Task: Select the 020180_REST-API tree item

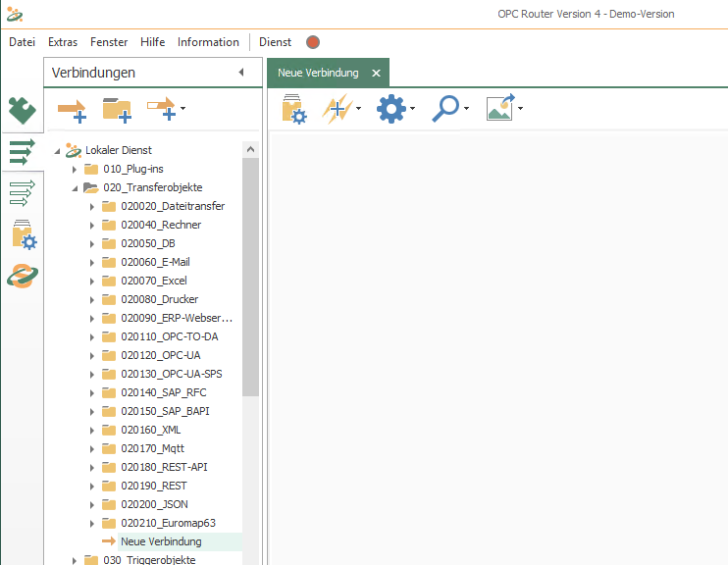Action: coord(164,467)
